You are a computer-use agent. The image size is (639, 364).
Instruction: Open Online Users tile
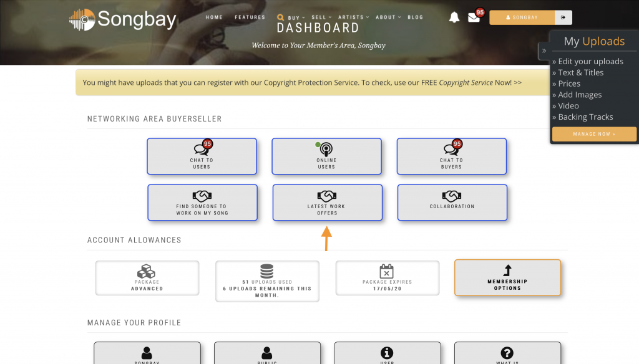[x=326, y=156]
